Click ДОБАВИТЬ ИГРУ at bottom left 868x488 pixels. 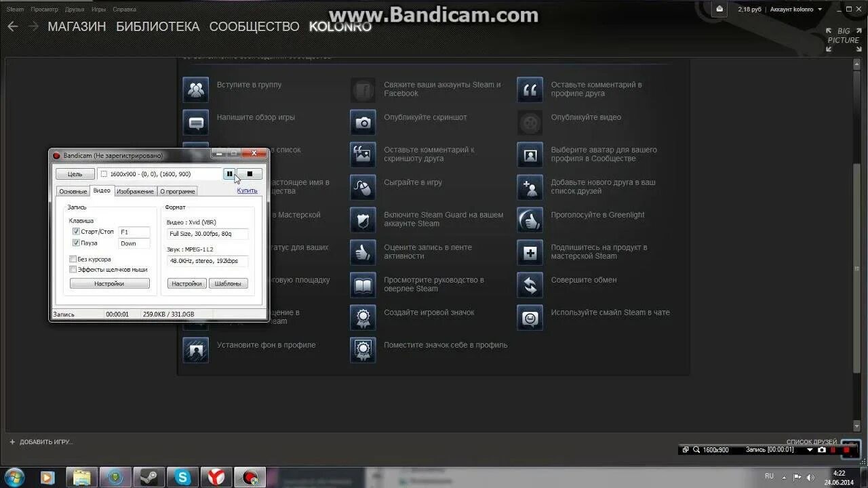point(41,442)
